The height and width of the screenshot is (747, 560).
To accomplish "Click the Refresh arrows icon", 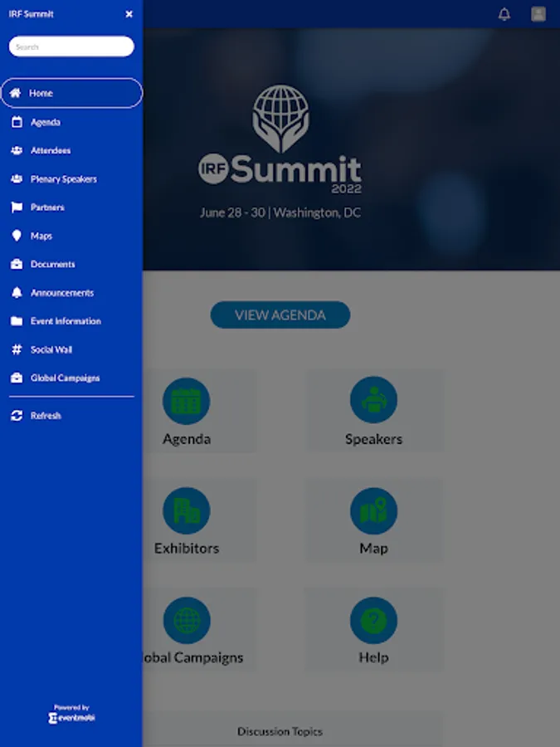I will pyautogui.click(x=17, y=416).
